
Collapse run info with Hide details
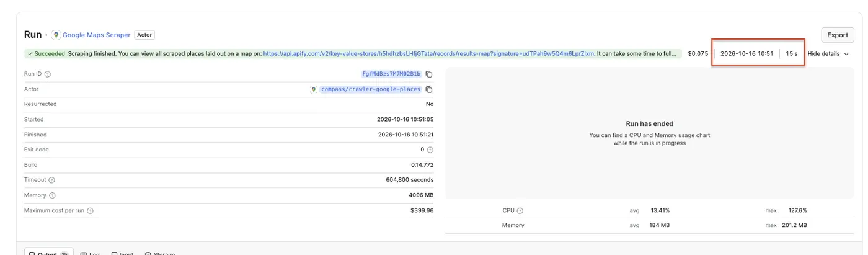(x=828, y=54)
